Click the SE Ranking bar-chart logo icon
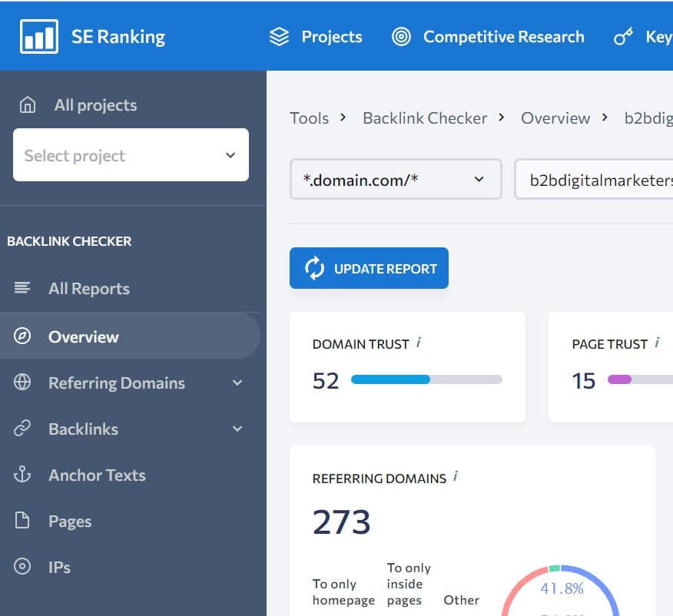673x616 pixels. click(x=39, y=36)
